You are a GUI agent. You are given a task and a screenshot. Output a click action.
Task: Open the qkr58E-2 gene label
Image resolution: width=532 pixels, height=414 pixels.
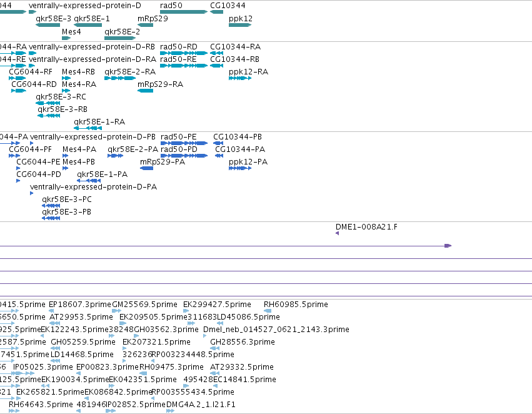pos(122,32)
